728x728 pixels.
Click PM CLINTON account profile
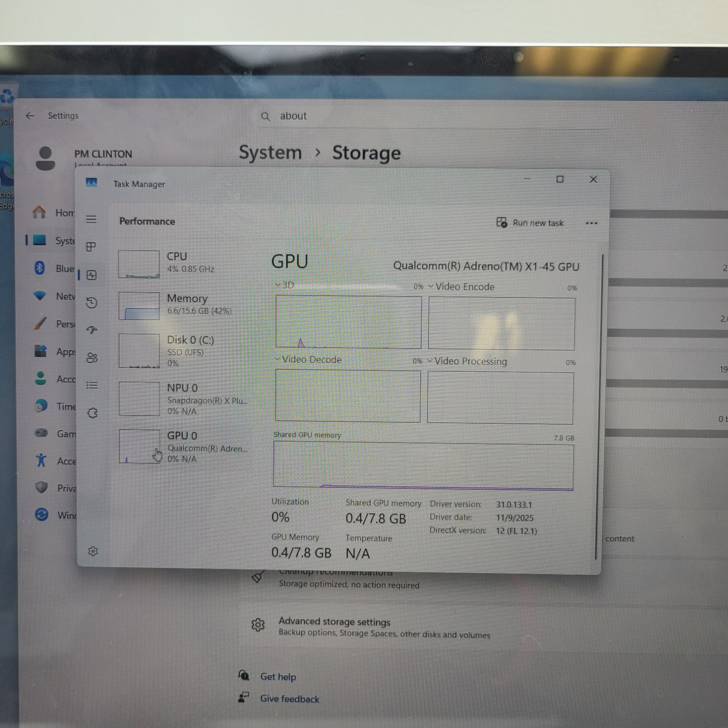(84, 158)
